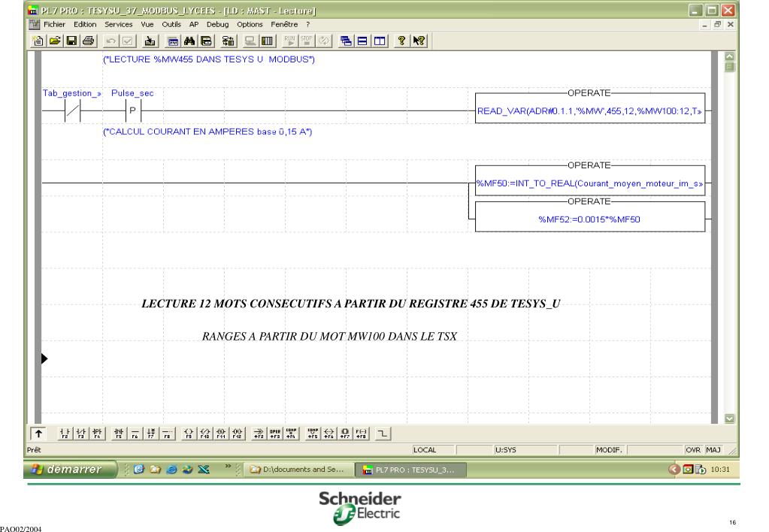This screenshot has width=769, height=532.
Task: Select the F12 reset coil tool
Action: [236, 434]
